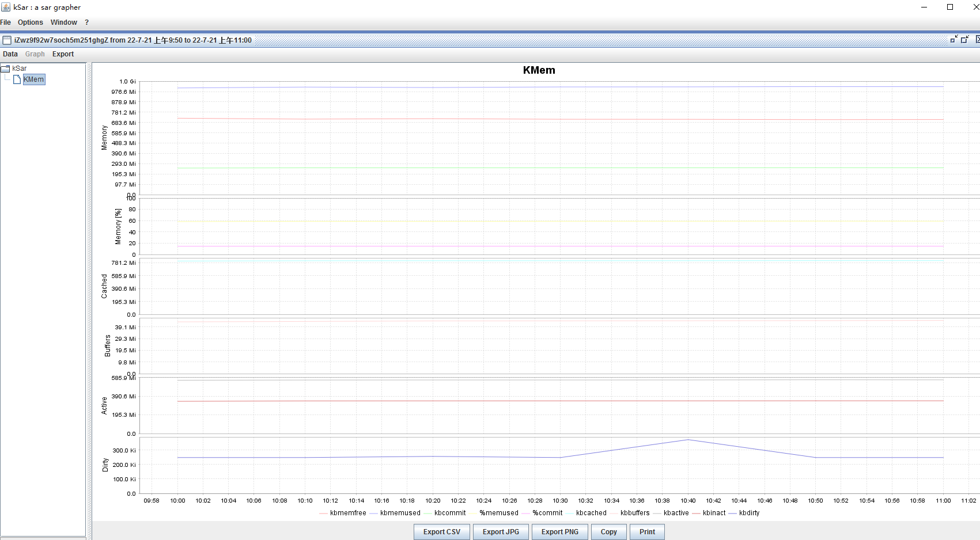
Task: Maximize the kSar application window
Action: 950,7
